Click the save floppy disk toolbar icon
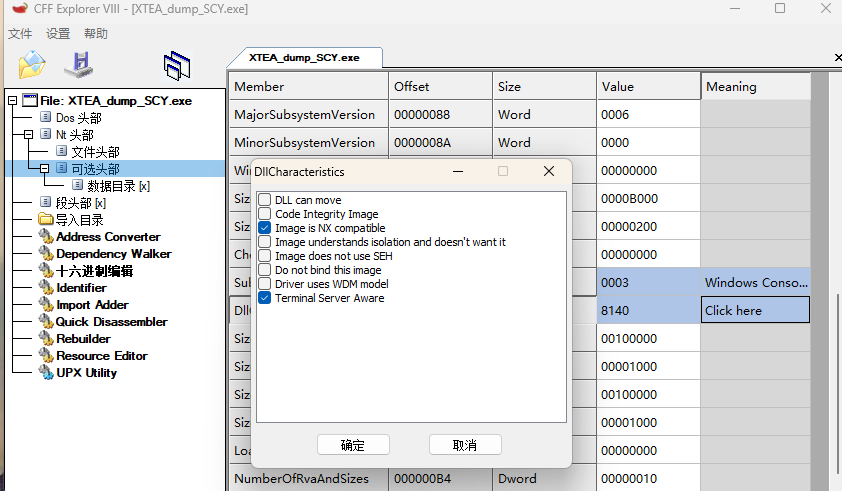Screen dimensions: 842x491 79,65
